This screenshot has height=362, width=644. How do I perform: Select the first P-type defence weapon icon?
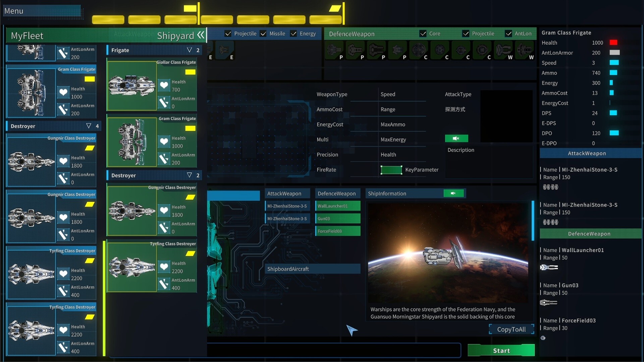click(x=334, y=50)
